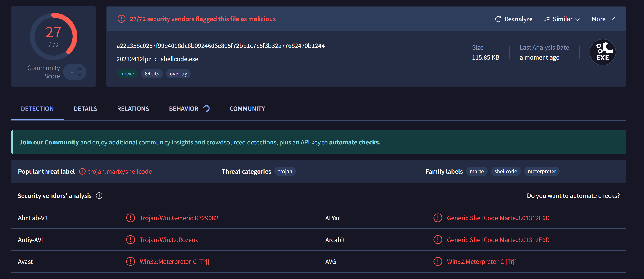Expand the Similar dropdown chevron
The image size is (644, 279).
(x=577, y=19)
